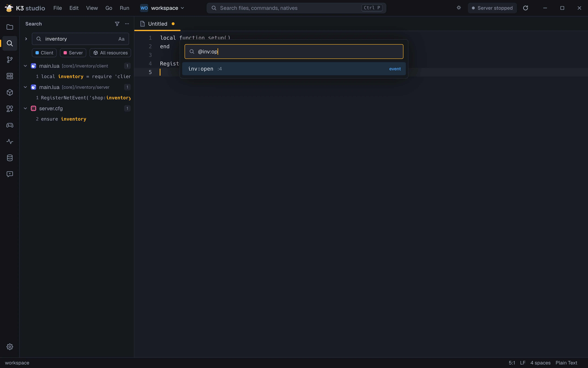Viewport: 588px width, 368px height.
Task: Click the sparkle icon in title bar
Action: tap(459, 8)
